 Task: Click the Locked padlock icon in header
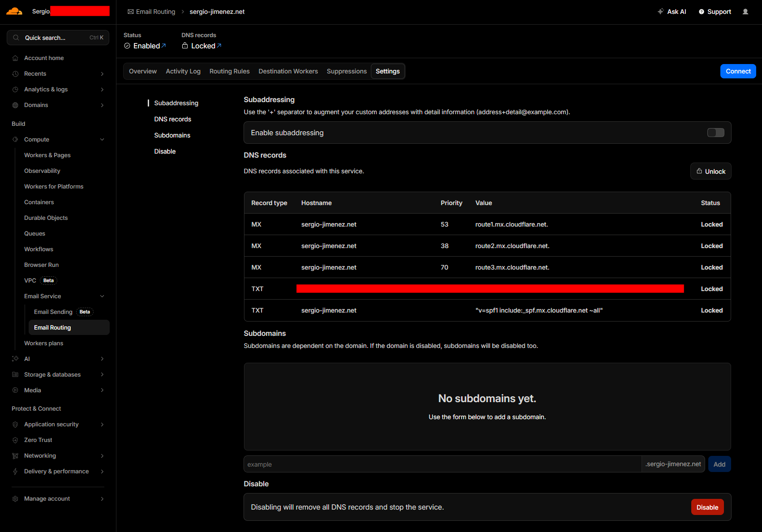tap(185, 46)
